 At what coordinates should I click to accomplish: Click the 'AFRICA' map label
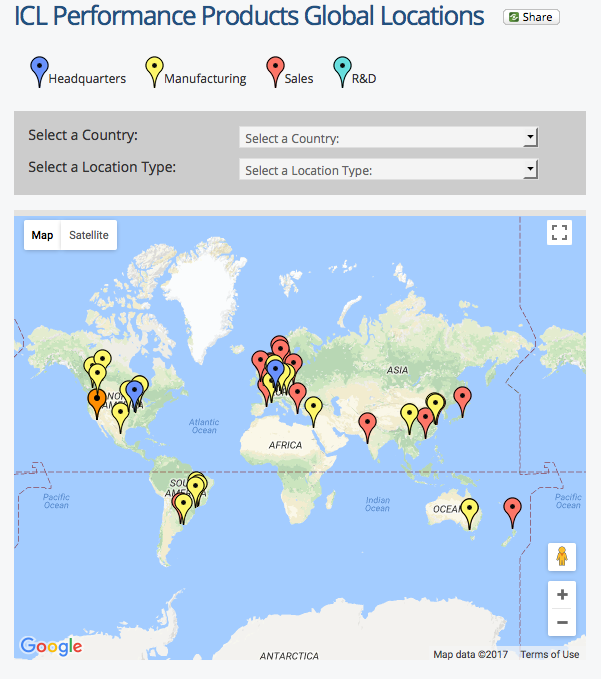coord(285,445)
